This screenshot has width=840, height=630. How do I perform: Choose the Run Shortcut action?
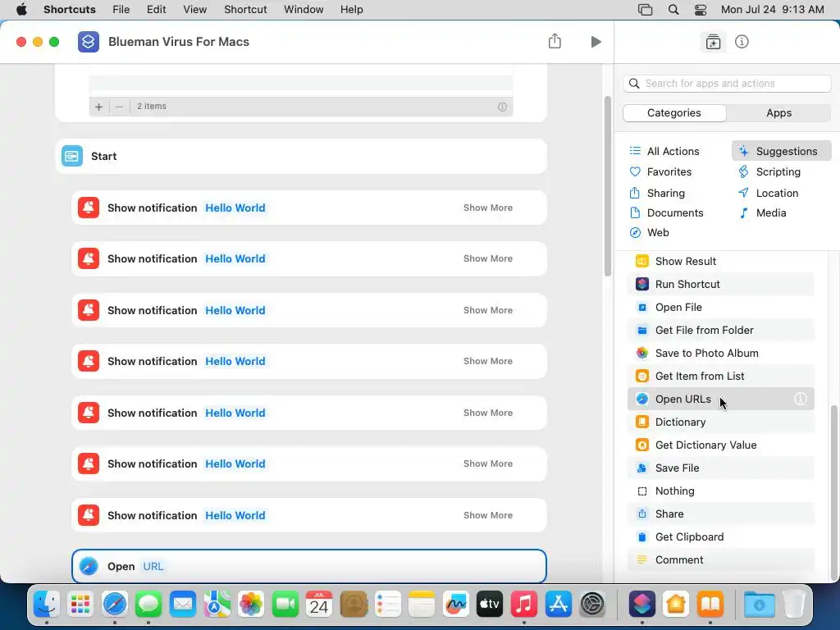720,284
